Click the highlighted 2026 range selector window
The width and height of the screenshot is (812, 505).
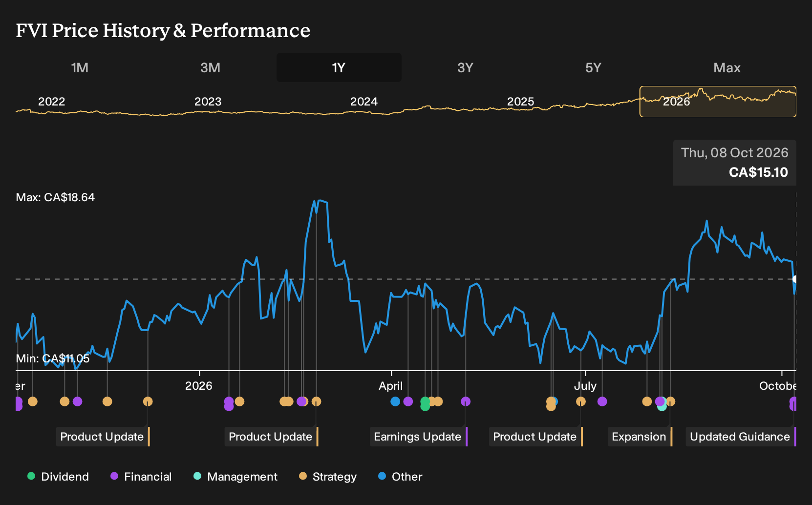[718, 102]
